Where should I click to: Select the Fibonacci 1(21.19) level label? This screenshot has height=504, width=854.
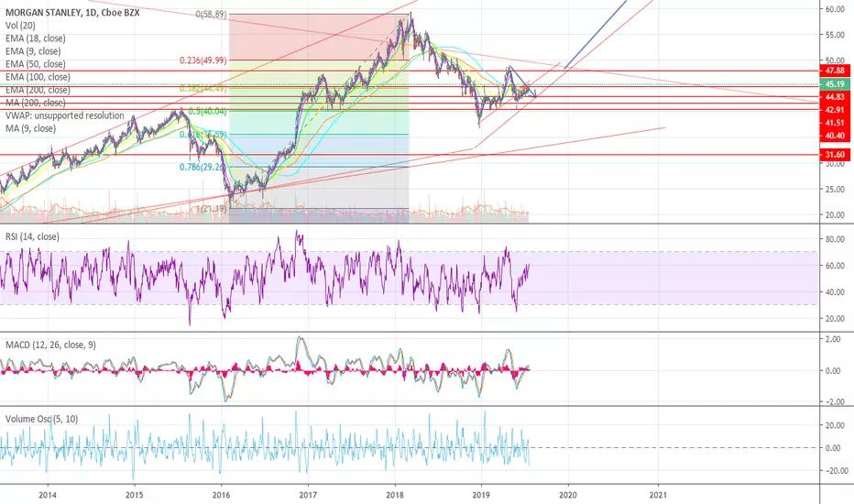click(x=212, y=209)
